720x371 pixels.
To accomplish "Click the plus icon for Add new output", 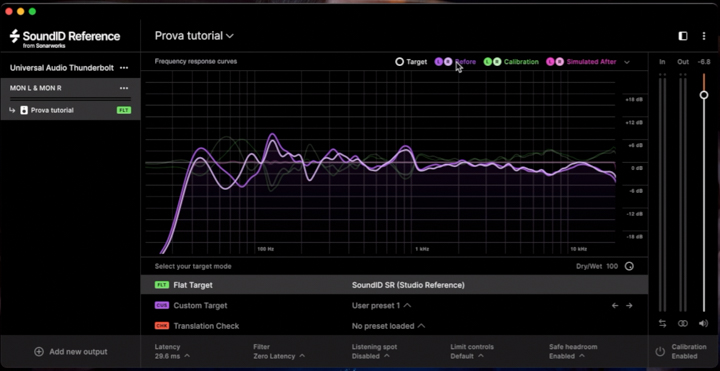I will (39, 352).
